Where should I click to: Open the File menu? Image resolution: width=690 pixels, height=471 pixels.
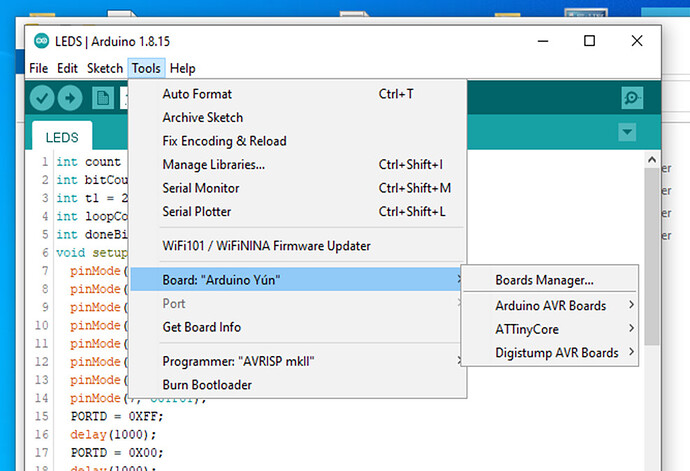[39, 68]
